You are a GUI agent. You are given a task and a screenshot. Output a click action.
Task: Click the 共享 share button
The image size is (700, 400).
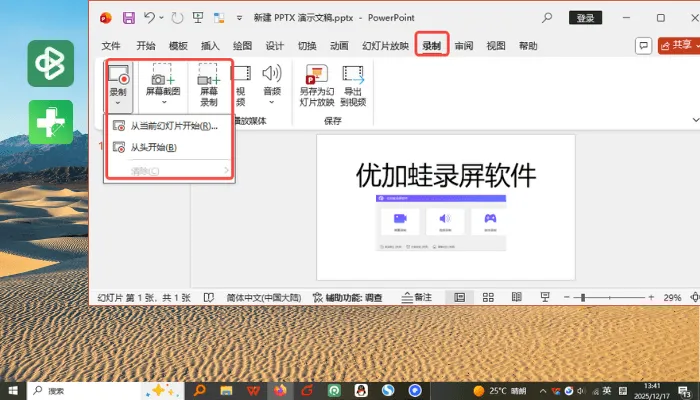679,46
